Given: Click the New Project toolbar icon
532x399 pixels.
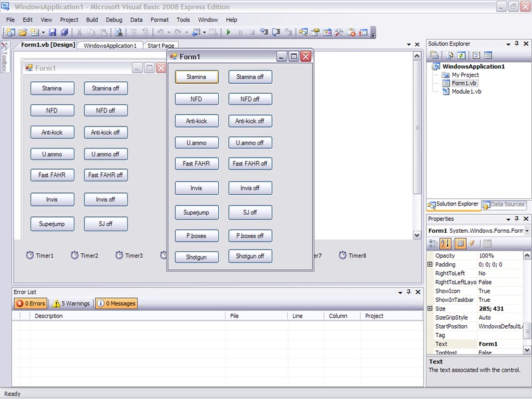Looking at the screenshot, I should point(11,32).
